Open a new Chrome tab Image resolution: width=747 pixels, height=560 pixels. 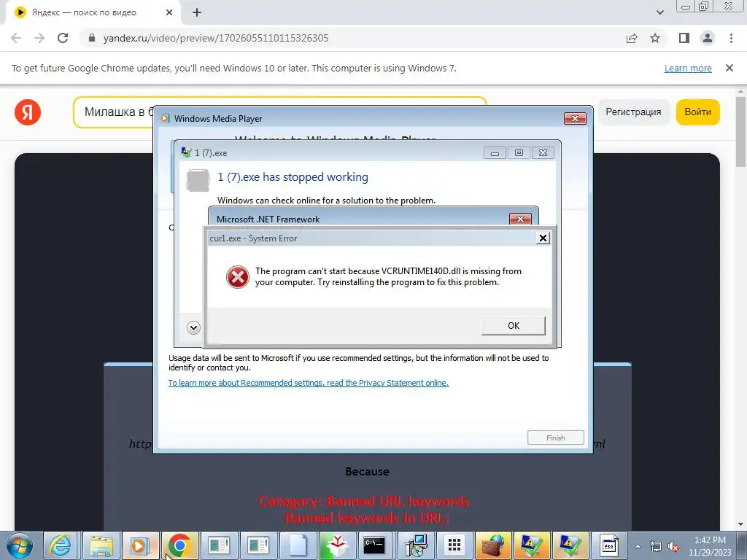coord(197,12)
